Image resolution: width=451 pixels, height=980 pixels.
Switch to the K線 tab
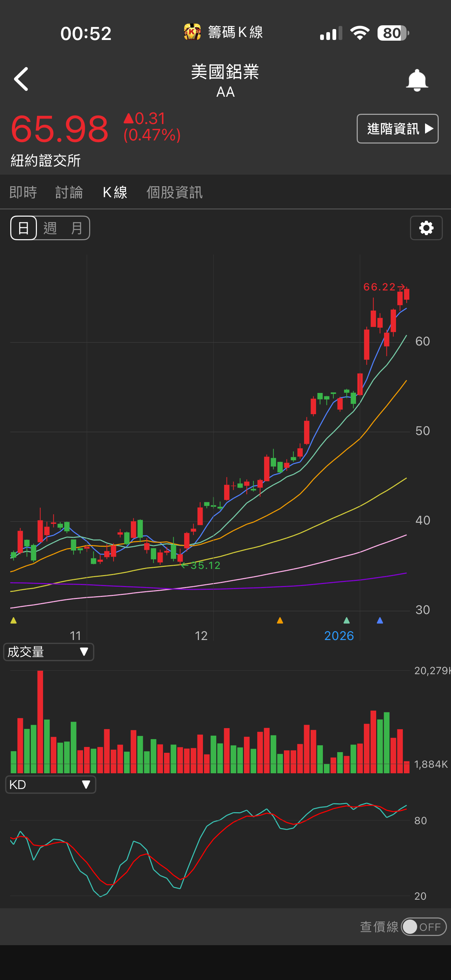[x=115, y=192]
